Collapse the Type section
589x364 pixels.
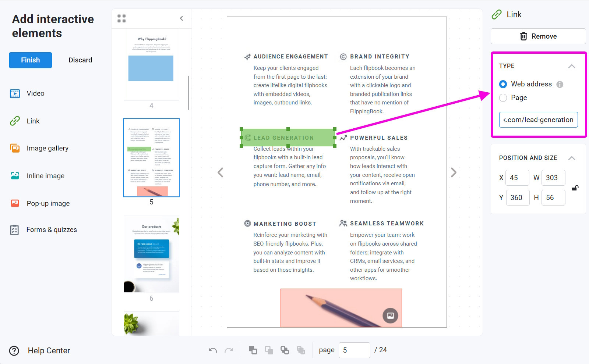(571, 66)
